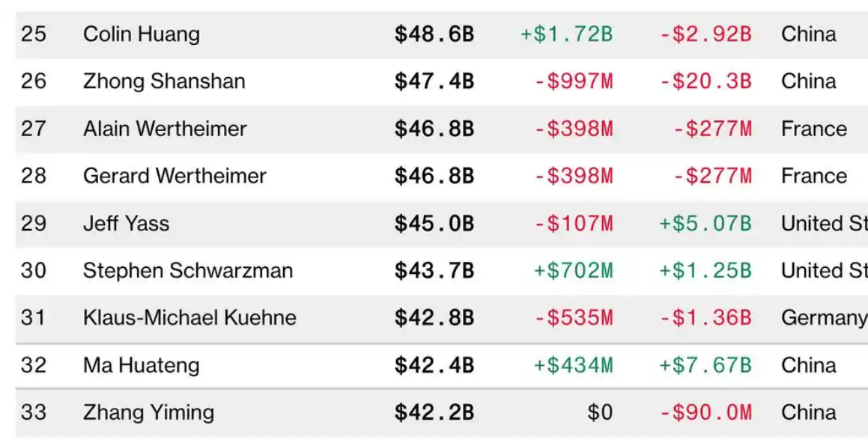Open Zhong Shanshan's profile link
This screenshot has width=868, height=440.
pyautogui.click(x=164, y=82)
